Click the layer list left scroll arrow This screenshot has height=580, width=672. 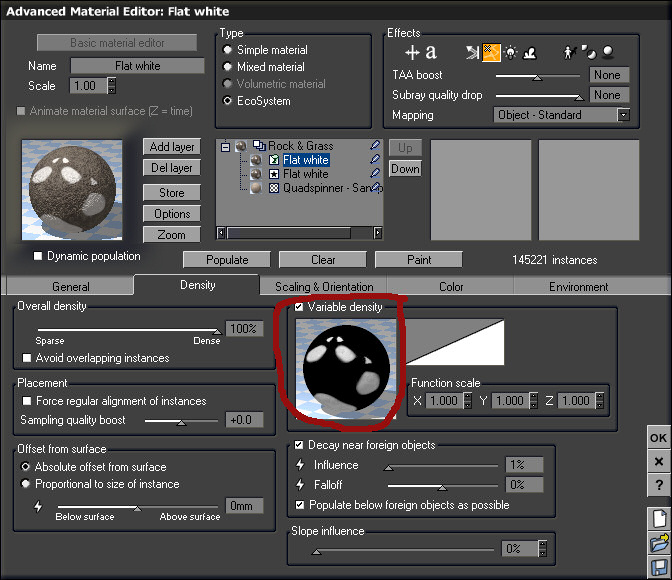(221, 233)
